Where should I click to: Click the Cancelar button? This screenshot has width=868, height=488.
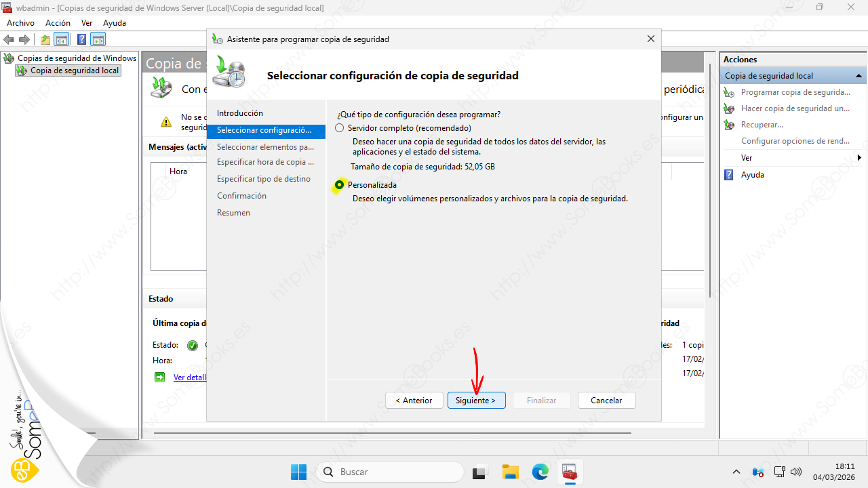coord(606,401)
